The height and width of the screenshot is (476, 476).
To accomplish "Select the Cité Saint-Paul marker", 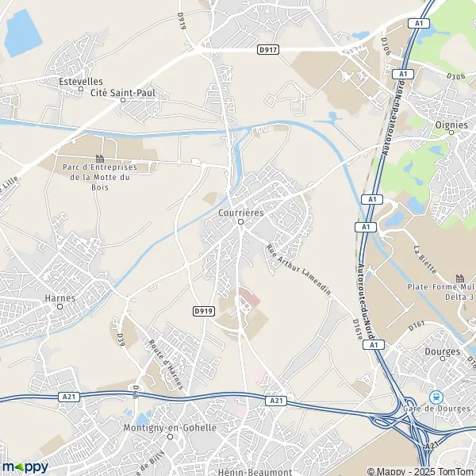I will coord(123,100).
